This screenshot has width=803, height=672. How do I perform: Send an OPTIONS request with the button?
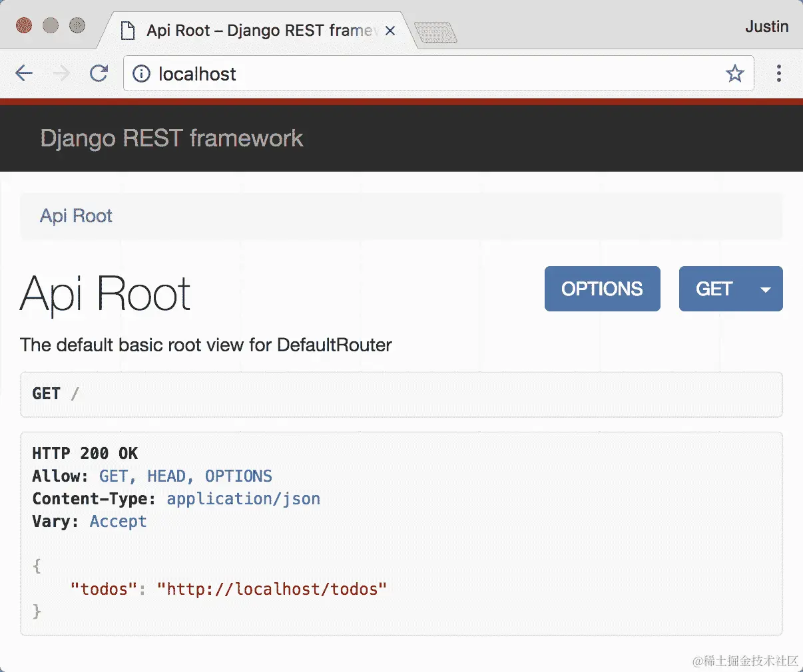coord(603,289)
